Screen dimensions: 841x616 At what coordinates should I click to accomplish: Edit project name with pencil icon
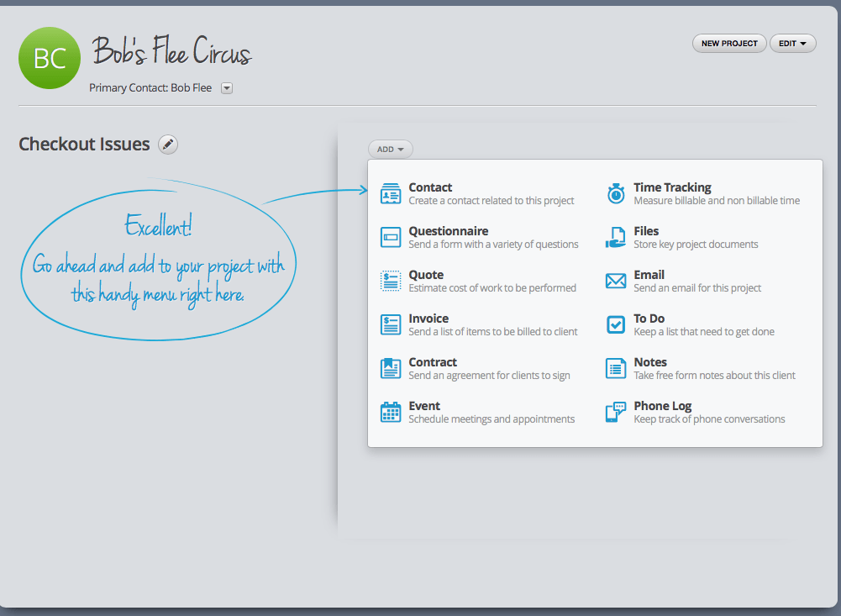[168, 145]
